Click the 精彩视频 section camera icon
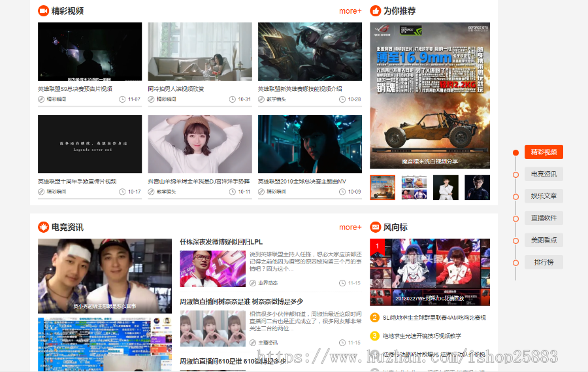The width and height of the screenshot is (588, 372). click(x=44, y=11)
